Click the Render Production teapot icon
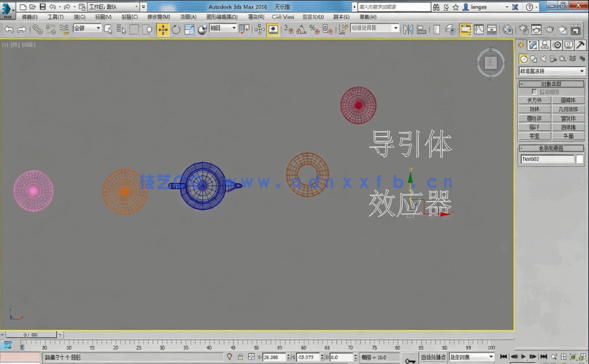 click(x=550, y=30)
